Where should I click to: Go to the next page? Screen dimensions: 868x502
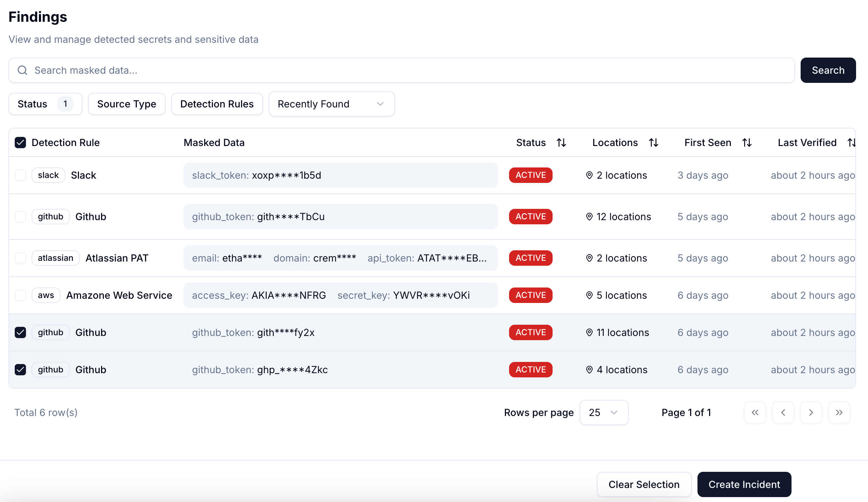pos(811,412)
